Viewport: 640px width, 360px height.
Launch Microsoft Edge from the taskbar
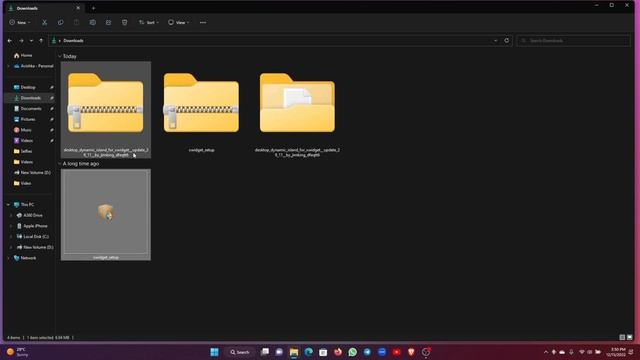308,352
